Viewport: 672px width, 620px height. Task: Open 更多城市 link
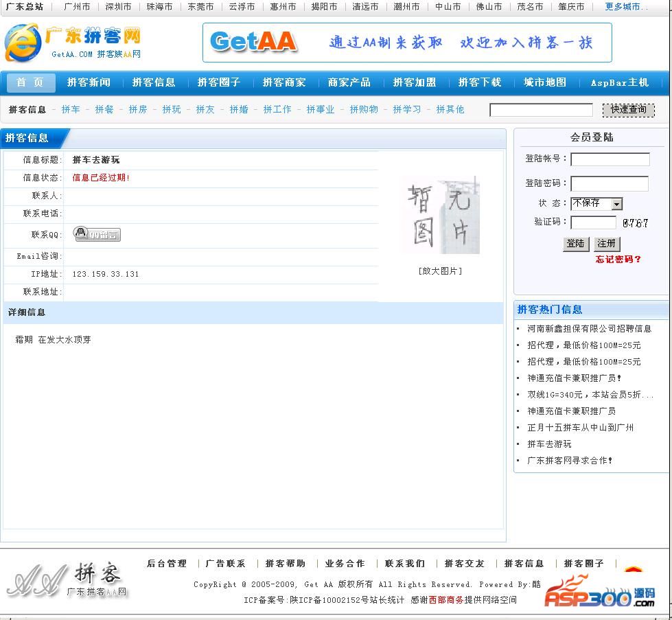coord(626,7)
